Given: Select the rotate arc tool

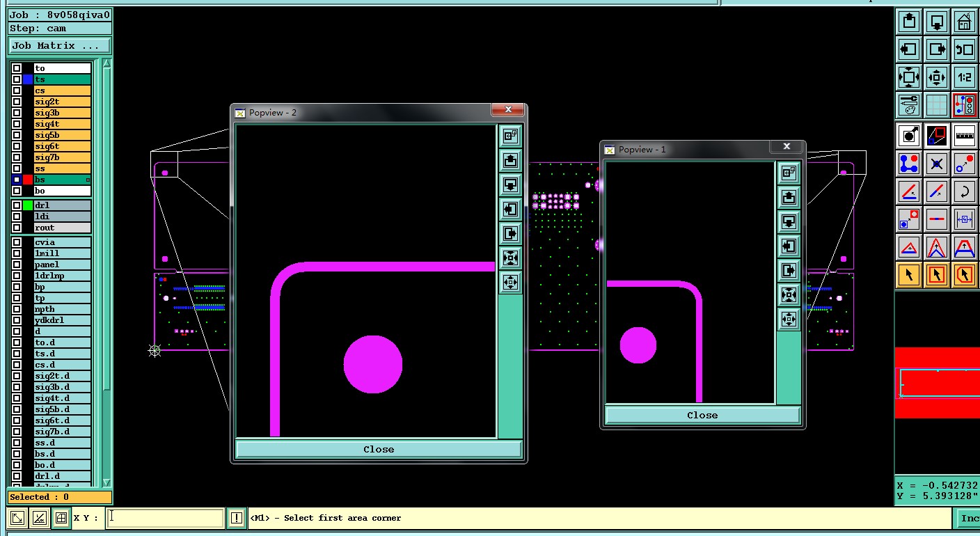Looking at the screenshot, I should point(965,191).
